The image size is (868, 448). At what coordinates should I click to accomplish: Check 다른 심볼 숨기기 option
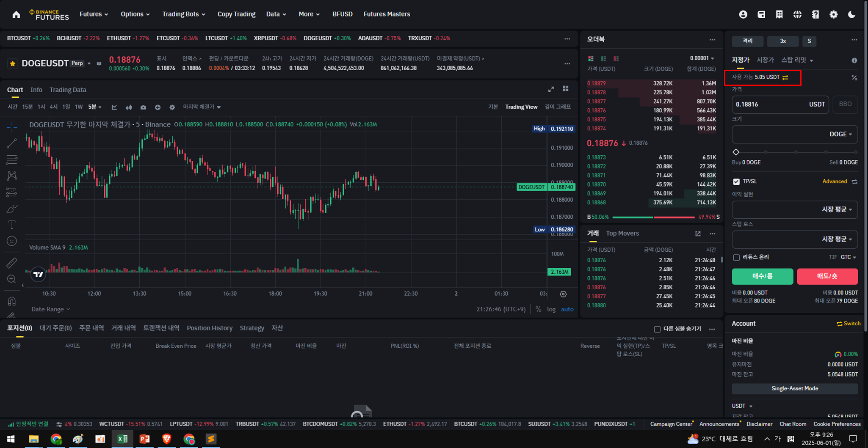click(x=657, y=329)
